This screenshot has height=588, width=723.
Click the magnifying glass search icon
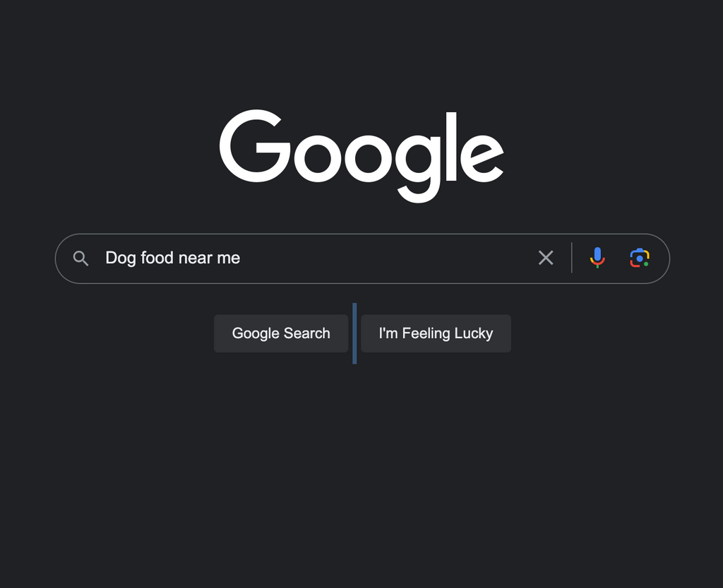(80, 258)
